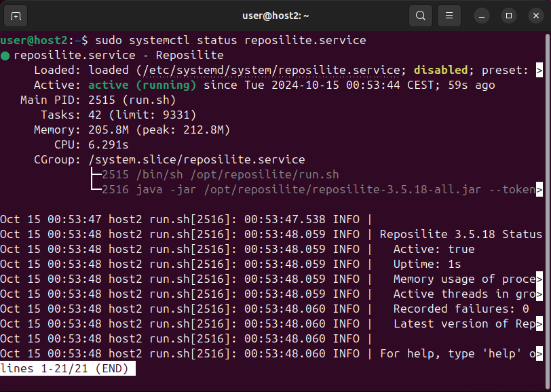The image size is (551, 392).
Task: Click the Memory value 205.8M
Action: (109, 130)
